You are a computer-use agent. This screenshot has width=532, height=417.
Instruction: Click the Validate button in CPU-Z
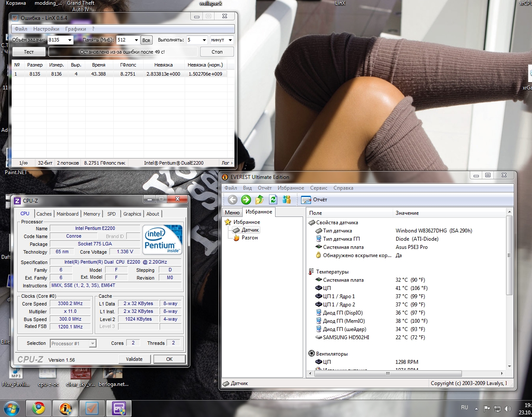pos(134,359)
